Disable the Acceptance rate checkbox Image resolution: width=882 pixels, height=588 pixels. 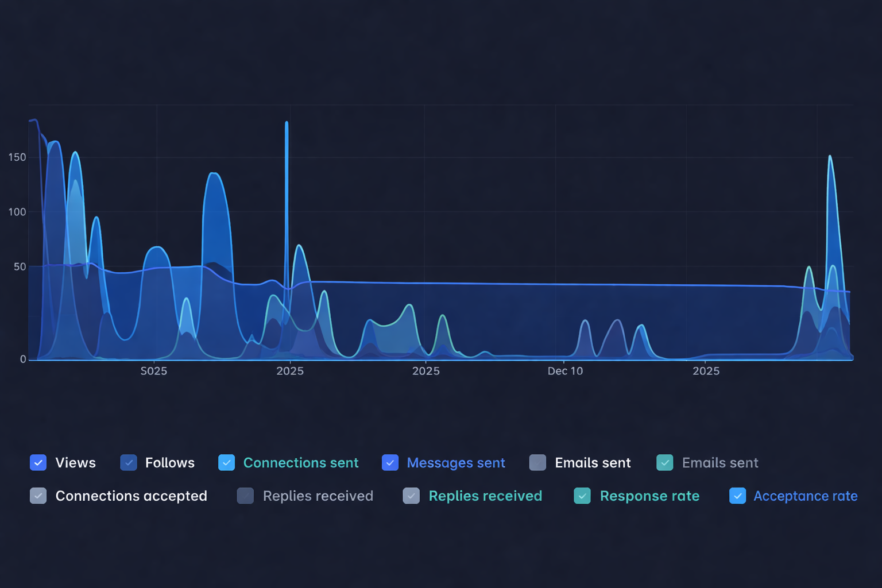pyautogui.click(x=738, y=496)
